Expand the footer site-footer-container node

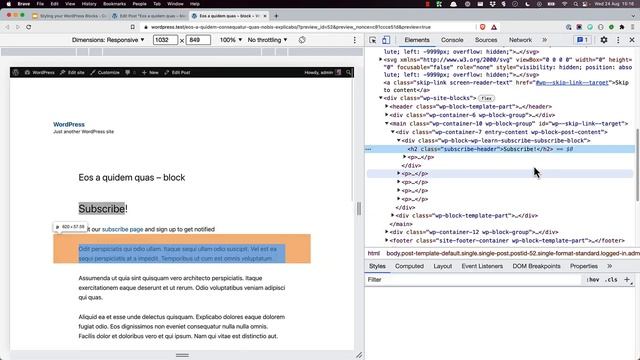click(387, 240)
